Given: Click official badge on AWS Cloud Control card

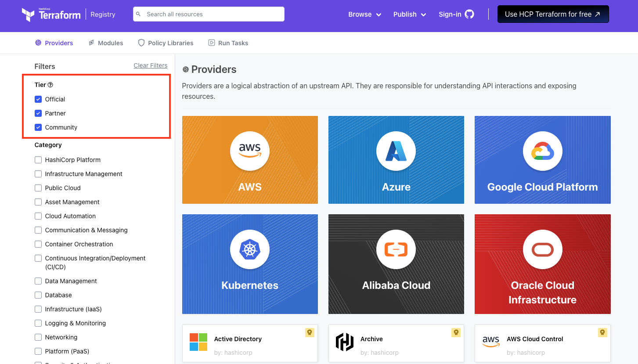Looking at the screenshot, I should 602,332.
